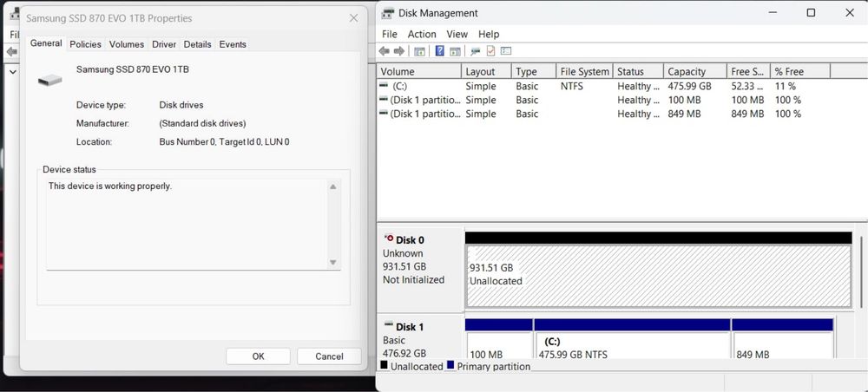Click the drive-with-key toolbar icon
868x392 pixels.
475,51
